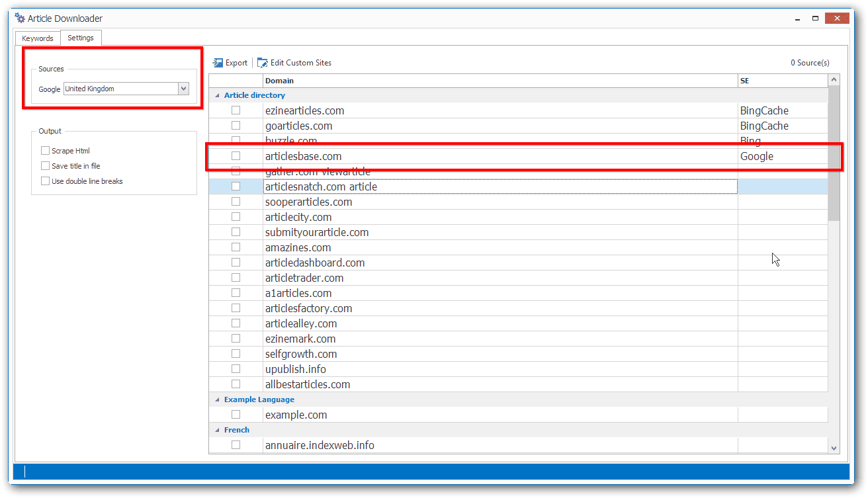The height and width of the screenshot is (498, 868).
Task: Collapse the Article directory group
Action: (x=217, y=95)
